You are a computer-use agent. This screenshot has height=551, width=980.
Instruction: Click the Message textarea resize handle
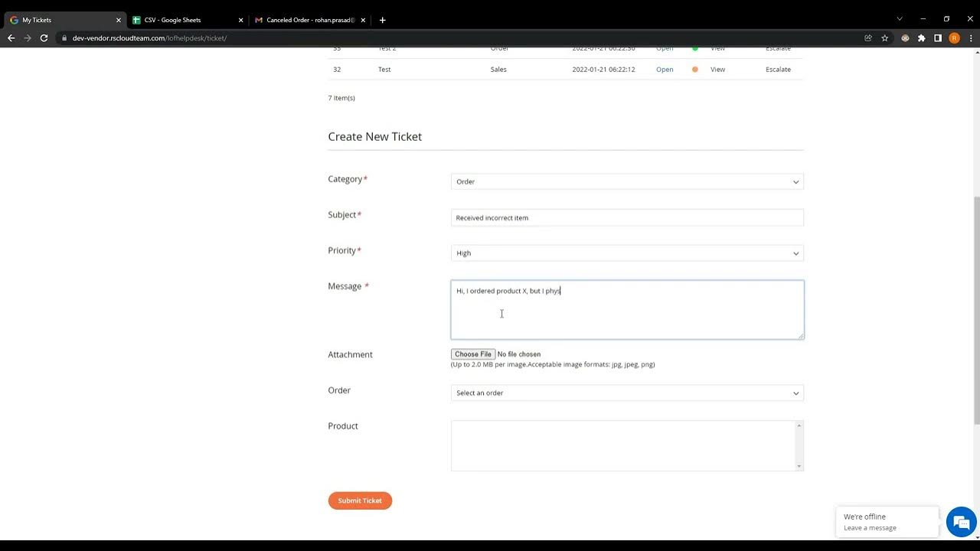click(800, 335)
